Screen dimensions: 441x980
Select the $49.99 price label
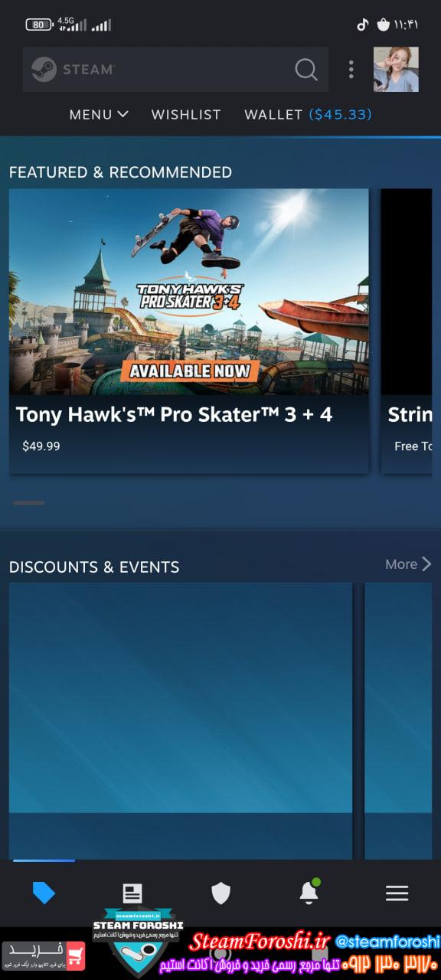(41, 446)
